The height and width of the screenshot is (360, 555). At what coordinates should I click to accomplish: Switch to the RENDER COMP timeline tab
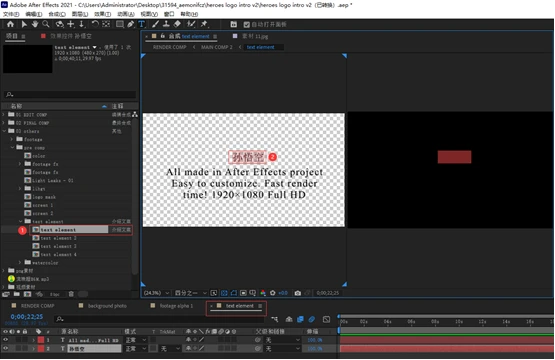click(38, 306)
